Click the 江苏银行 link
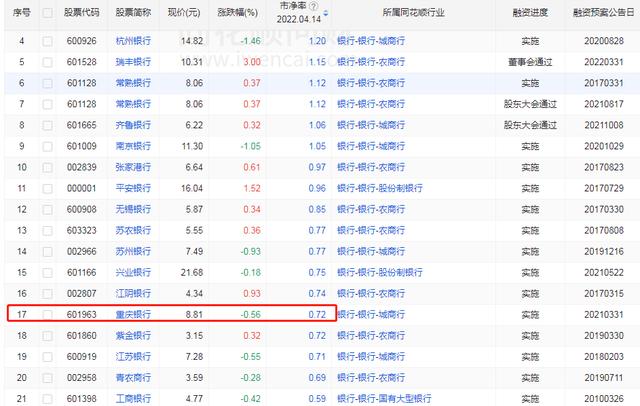Viewport: 640px width, 406px height. click(133, 357)
